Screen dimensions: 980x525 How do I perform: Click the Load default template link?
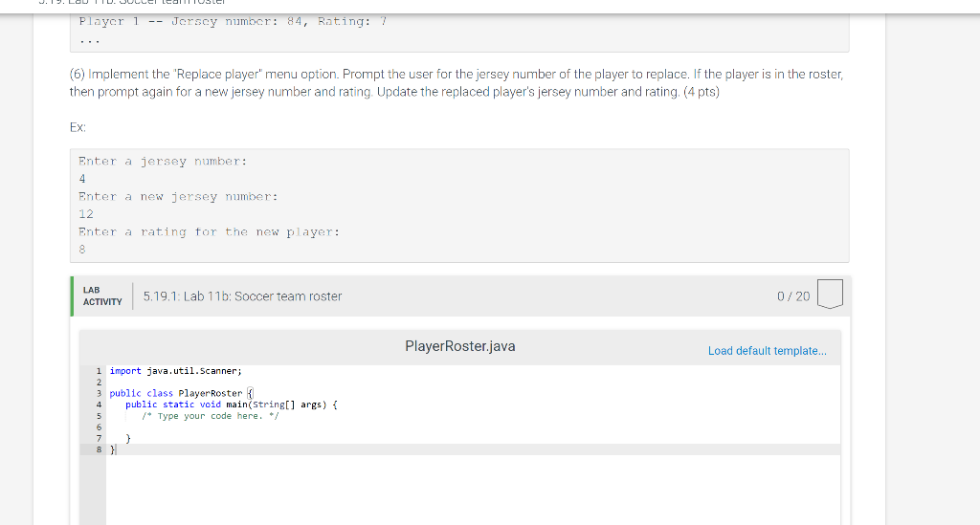click(x=767, y=351)
